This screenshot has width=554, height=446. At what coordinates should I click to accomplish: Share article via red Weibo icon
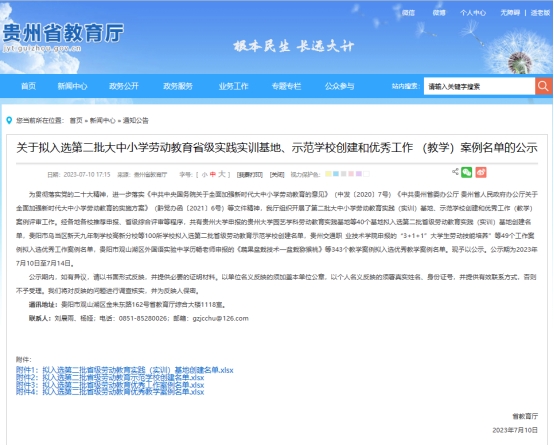coord(481,172)
